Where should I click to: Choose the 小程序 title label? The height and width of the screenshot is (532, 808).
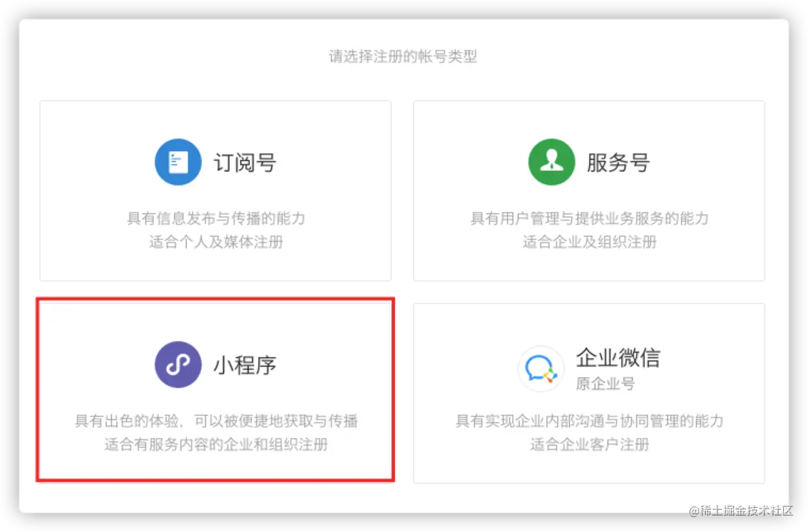[245, 365]
